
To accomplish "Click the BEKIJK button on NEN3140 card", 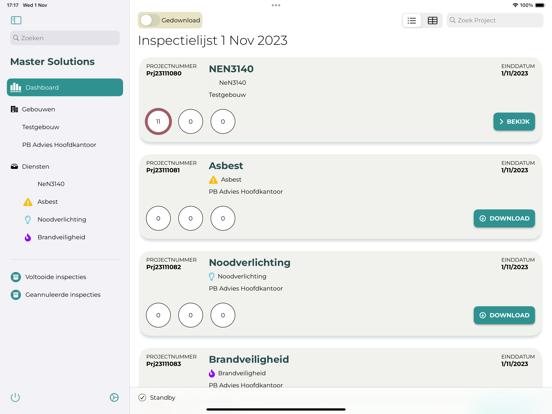I will tap(514, 121).
